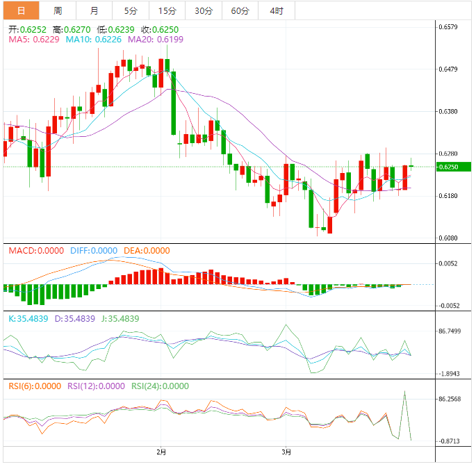The image size is (476, 469).
Task: Switch to the 日 daily chart tab
Action: (21, 10)
